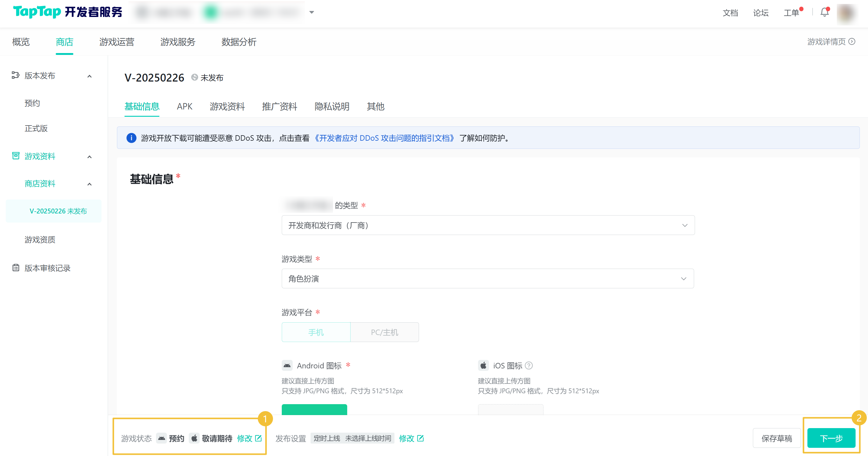Click the 保存草稿 button
Screen dimensions: 868x456
pos(776,438)
